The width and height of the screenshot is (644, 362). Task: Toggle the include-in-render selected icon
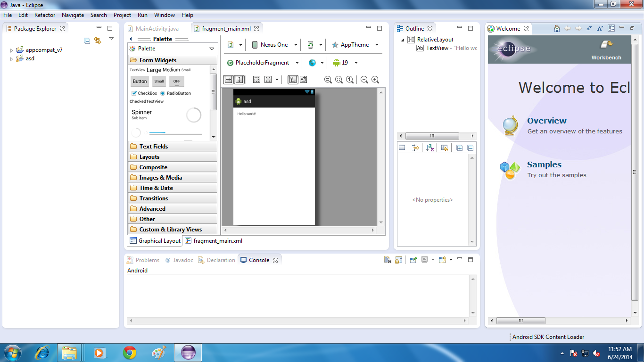point(293,79)
